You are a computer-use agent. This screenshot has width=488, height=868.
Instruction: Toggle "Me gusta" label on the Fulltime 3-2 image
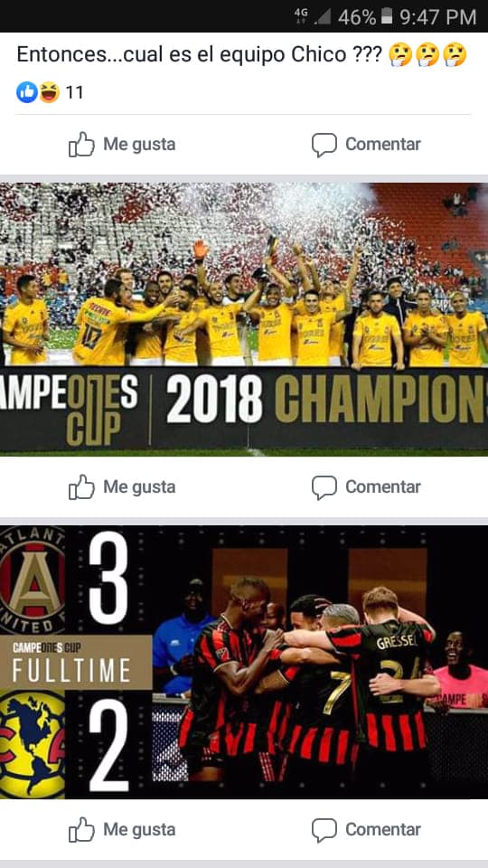pyautogui.click(x=139, y=830)
